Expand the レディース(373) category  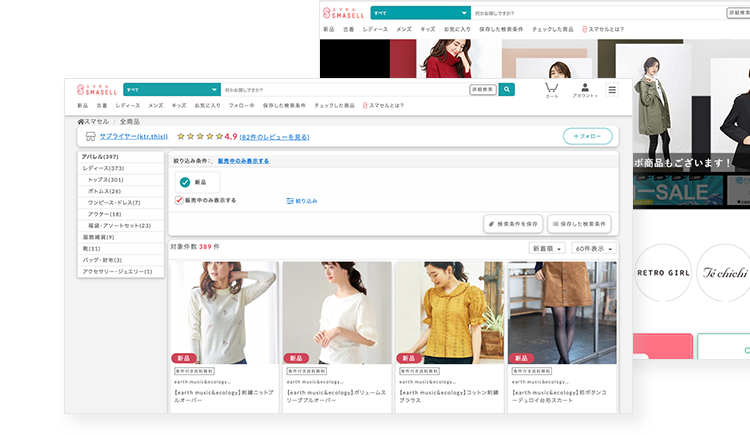(121, 168)
